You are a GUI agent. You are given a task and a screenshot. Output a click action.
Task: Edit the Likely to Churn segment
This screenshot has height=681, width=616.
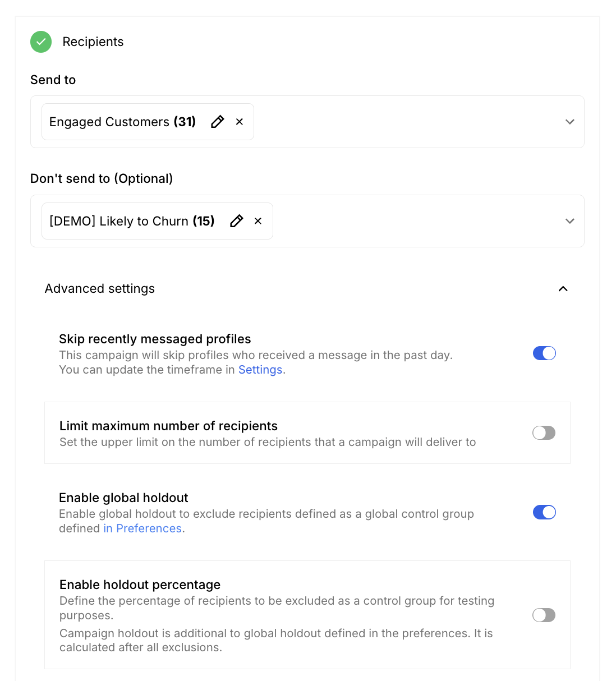point(237,221)
